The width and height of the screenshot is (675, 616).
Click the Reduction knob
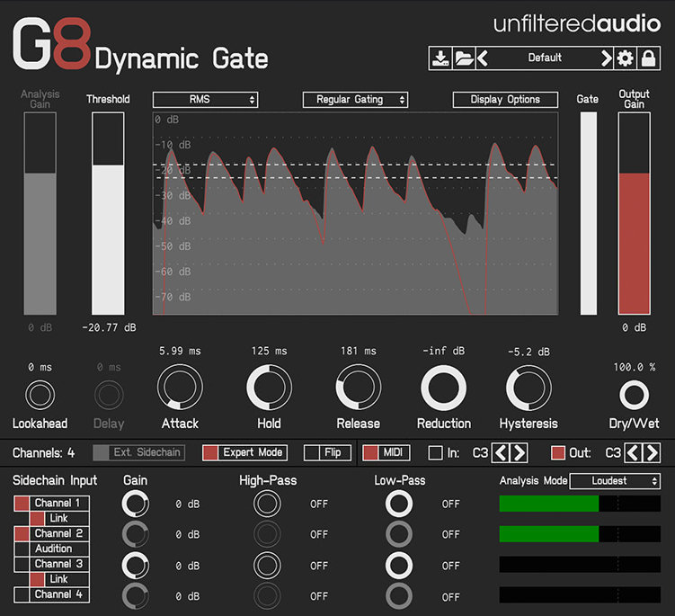click(443, 388)
